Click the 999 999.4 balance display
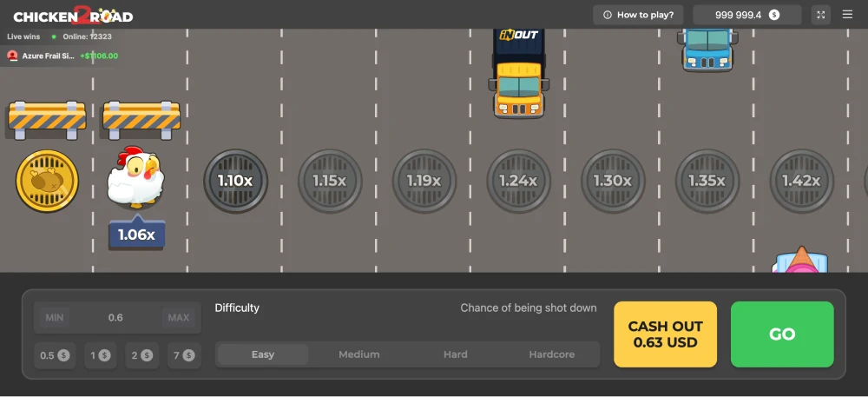The height and width of the screenshot is (397, 868). coord(746,15)
